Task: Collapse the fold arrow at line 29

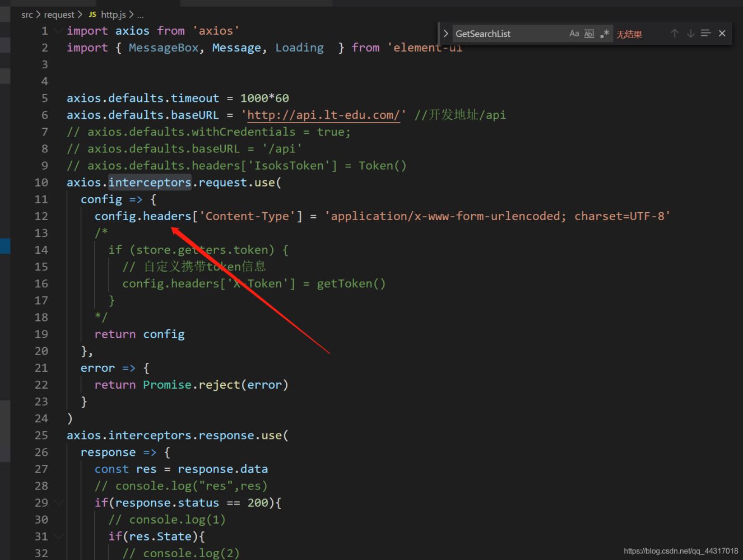Action: click(x=59, y=502)
